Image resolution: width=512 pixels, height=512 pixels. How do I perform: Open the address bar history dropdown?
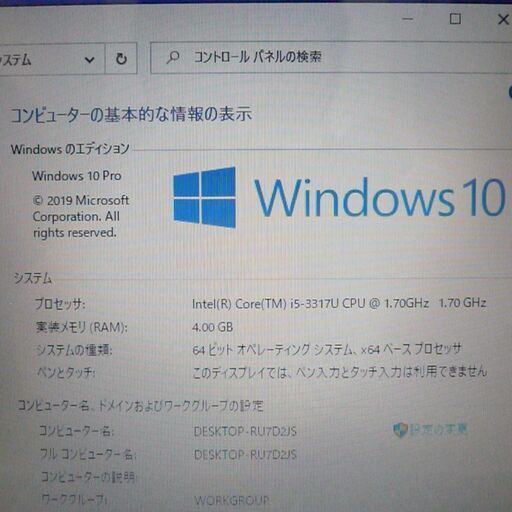89,60
